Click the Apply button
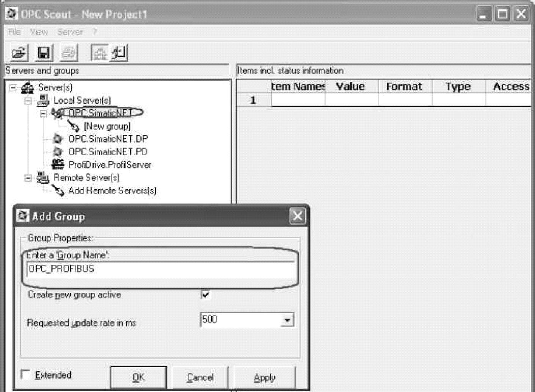Image resolution: width=535 pixels, height=392 pixels. [264, 377]
